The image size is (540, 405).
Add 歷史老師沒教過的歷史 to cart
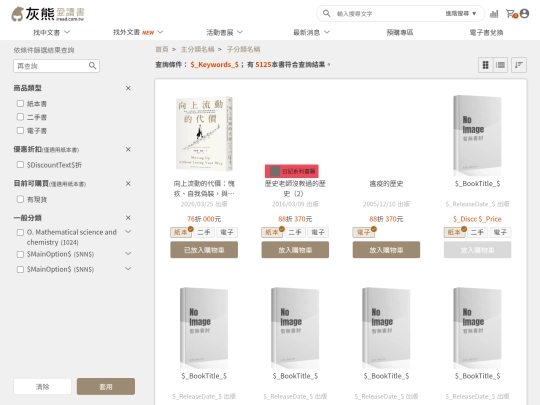pyautogui.click(x=295, y=250)
